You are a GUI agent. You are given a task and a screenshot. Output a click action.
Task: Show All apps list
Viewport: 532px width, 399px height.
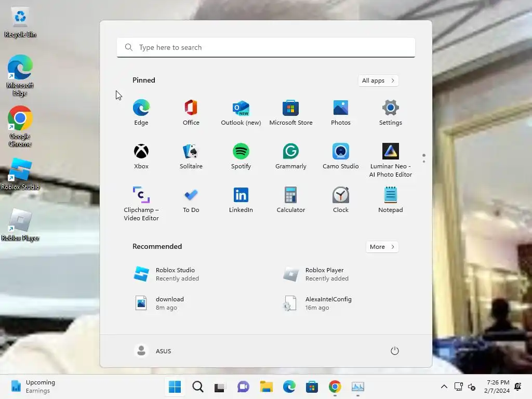pyautogui.click(x=378, y=81)
